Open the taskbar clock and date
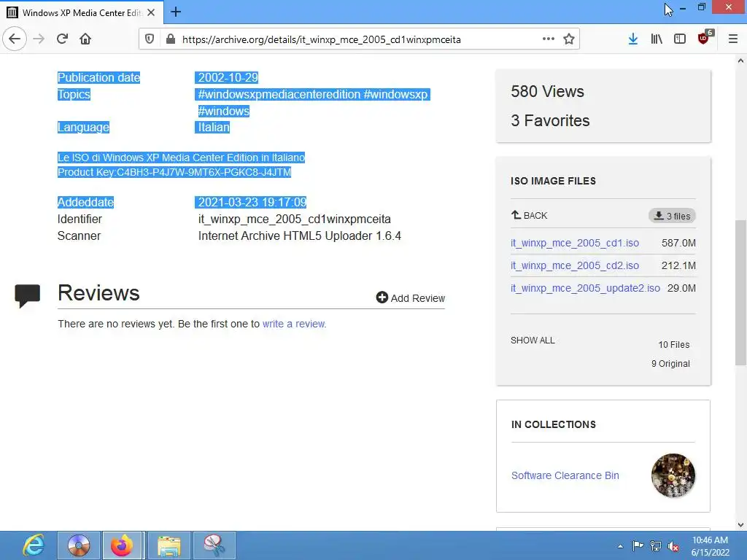 point(711,545)
